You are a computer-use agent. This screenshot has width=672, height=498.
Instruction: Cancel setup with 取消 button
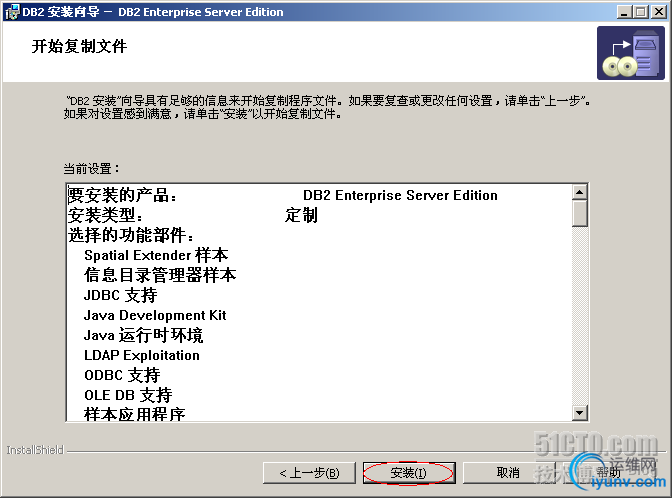pos(509,473)
